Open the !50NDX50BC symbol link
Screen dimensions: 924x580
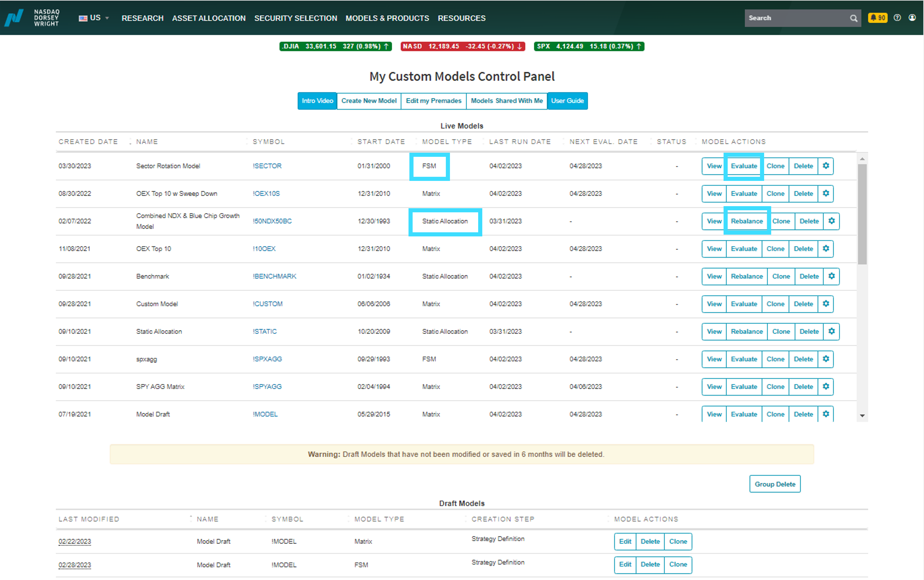pyautogui.click(x=272, y=221)
